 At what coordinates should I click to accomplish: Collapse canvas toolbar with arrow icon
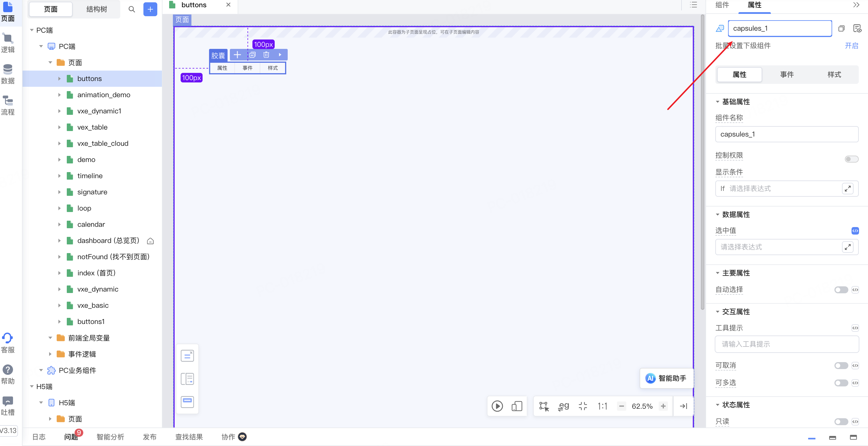tap(683, 406)
